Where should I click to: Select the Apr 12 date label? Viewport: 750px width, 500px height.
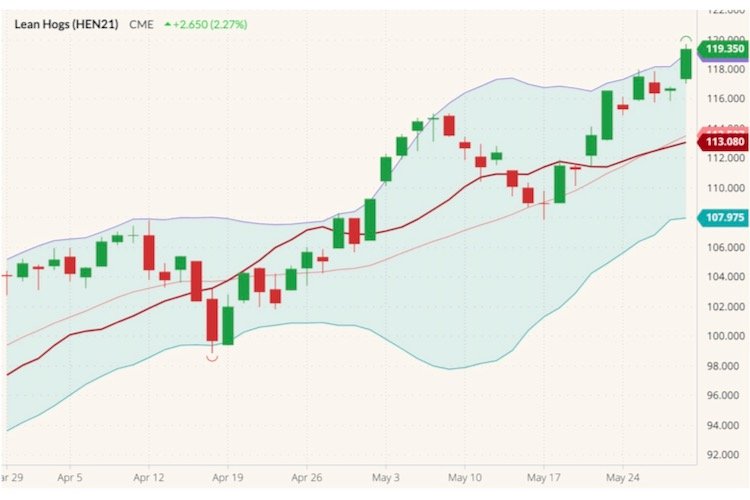click(x=148, y=478)
